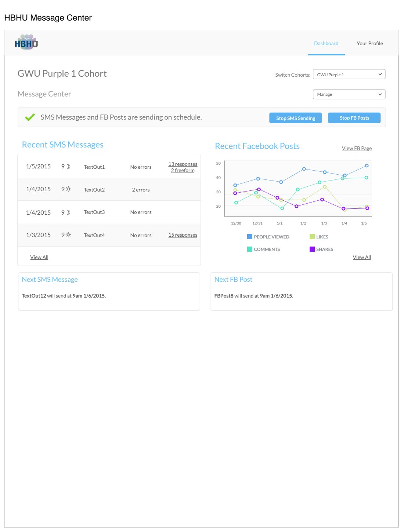
Task: Click the HBHU logo icon
Action: click(26, 43)
